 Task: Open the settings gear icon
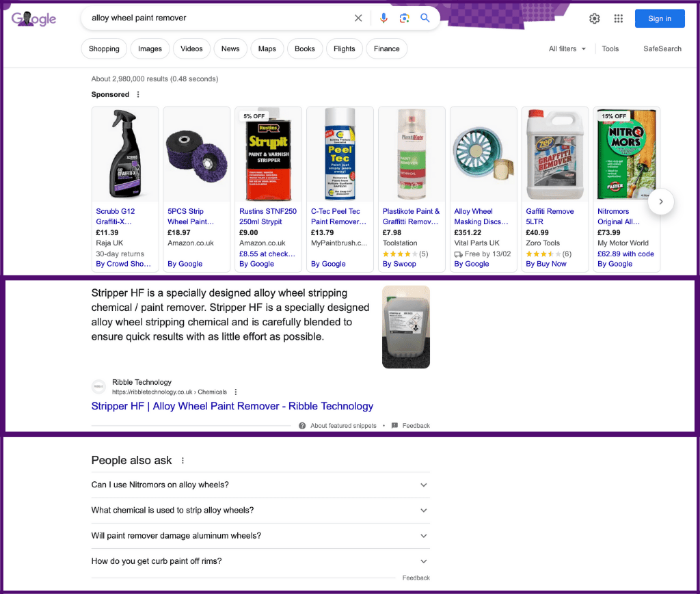click(594, 18)
